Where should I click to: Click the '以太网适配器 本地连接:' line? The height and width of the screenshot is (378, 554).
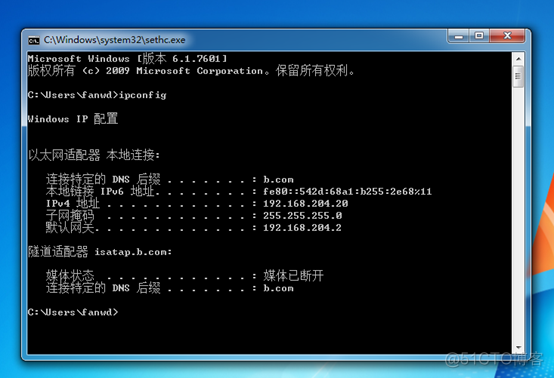[94, 155]
